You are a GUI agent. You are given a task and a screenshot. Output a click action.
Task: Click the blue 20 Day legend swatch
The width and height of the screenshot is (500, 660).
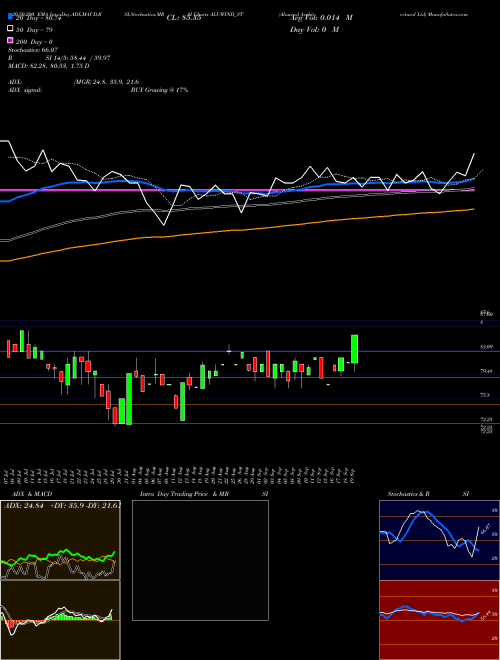pyautogui.click(x=10, y=18)
